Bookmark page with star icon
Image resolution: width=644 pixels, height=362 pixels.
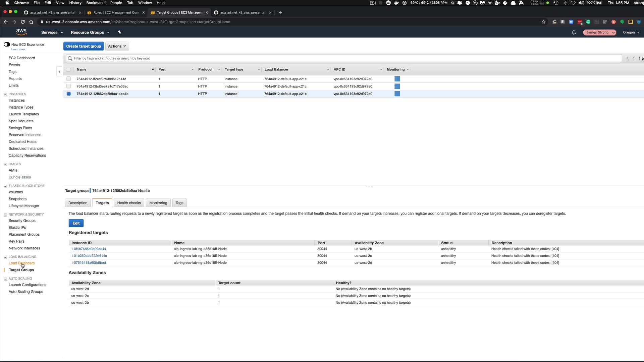tap(543, 22)
